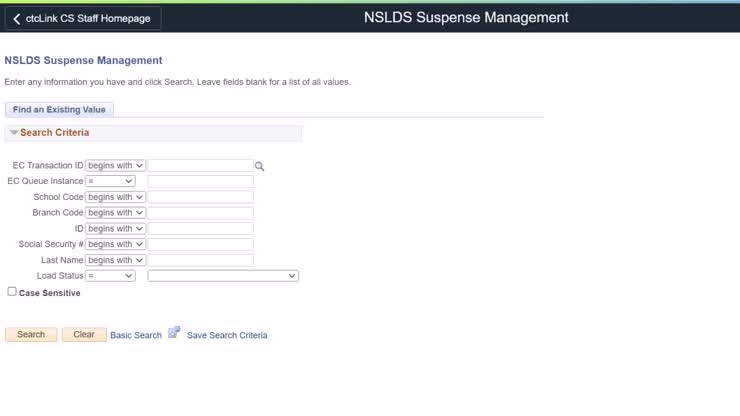This screenshot has width=740, height=416.
Task: Click the NSLDS Suspense Management page heading
Action: point(84,60)
